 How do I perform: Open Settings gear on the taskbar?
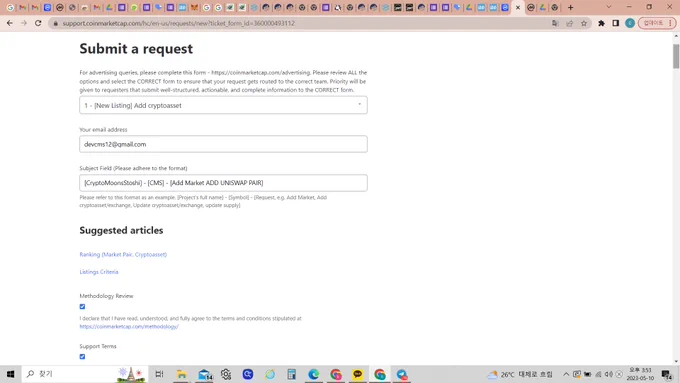[226, 374]
